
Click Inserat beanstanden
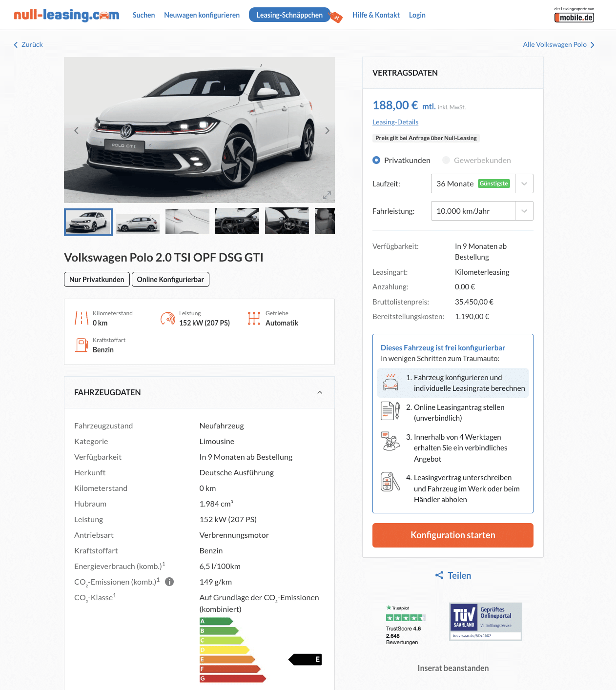point(453,668)
